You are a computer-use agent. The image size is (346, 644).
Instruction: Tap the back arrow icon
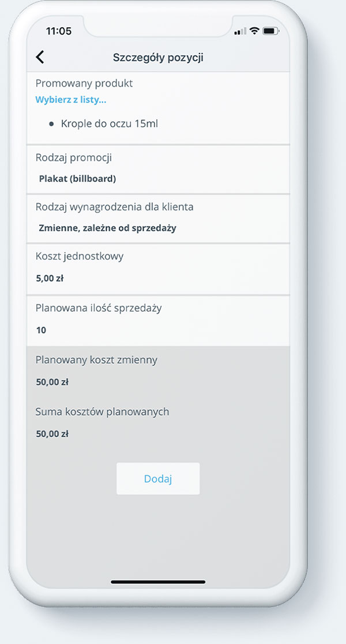point(40,57)
